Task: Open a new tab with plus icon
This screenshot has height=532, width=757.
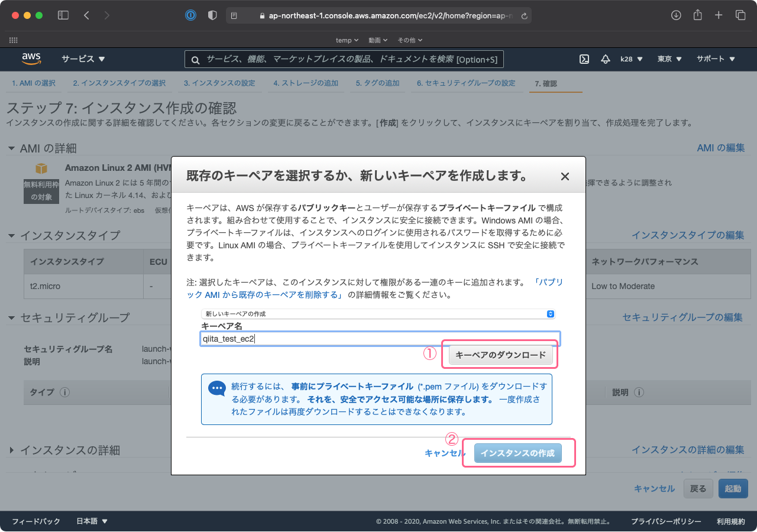Action: (x=719, y=15)
